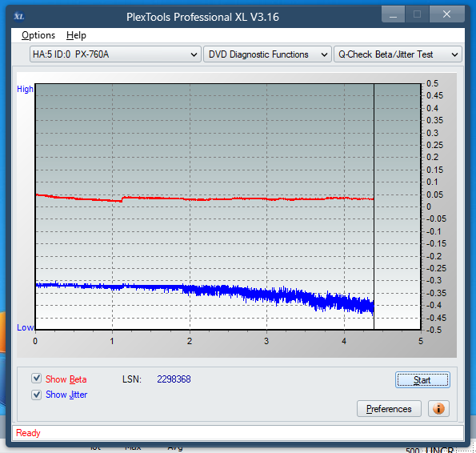Open Preferences
This screenshot has width=476, height=453.
coord(389,409)
